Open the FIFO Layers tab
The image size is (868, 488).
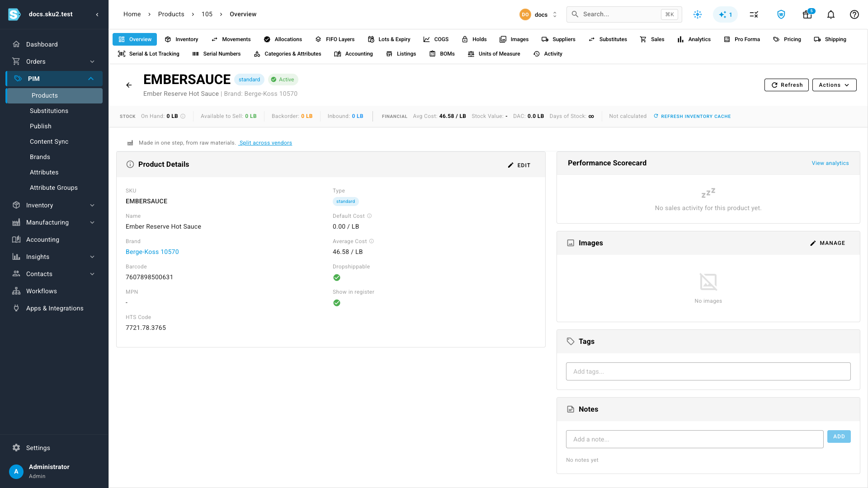pyautogui.click(x=335, y=39)
